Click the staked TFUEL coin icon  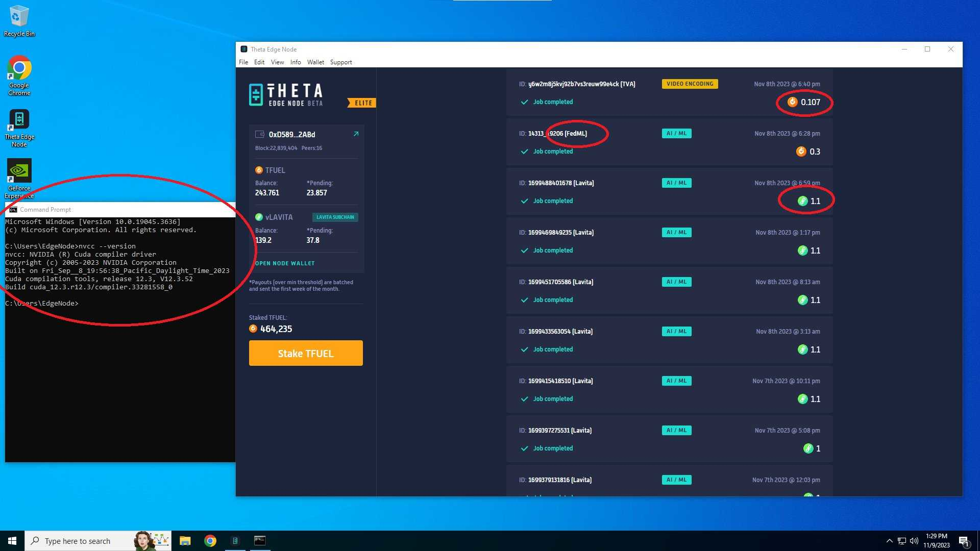point(252,329)
